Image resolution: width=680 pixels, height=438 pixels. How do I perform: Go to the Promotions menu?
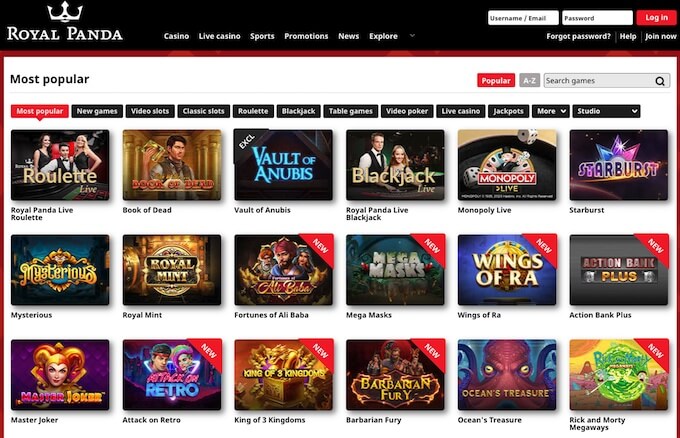pyautogui.click(x=306, y=36)
